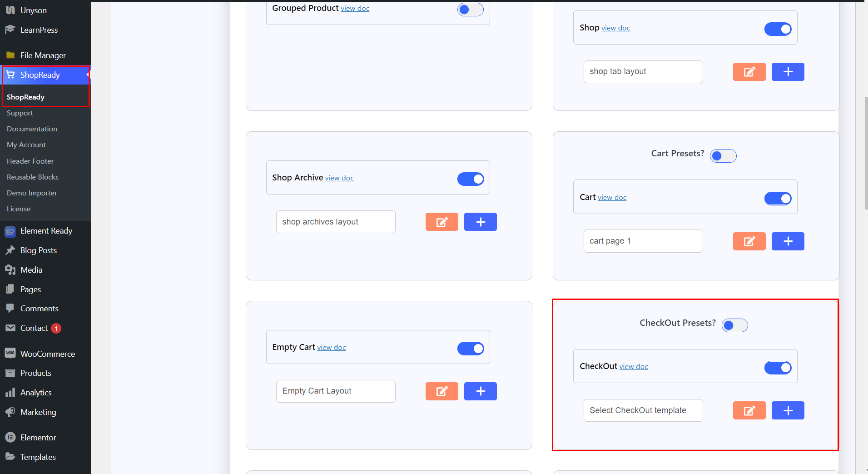
Task: Open Select CheckOut template dropdown
Action: [x=643, y=410]
